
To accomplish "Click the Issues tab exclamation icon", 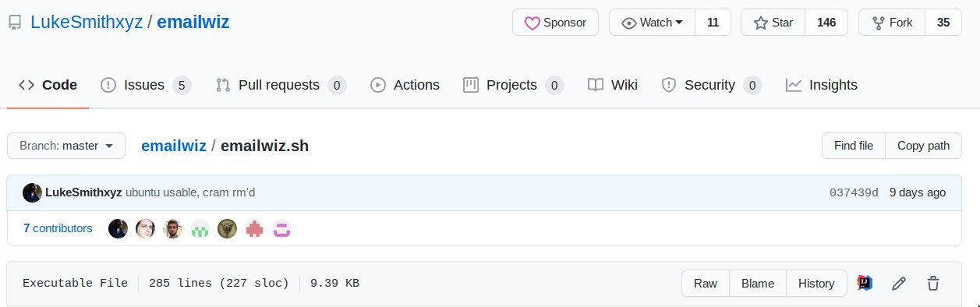I will (x=109, y=85).
